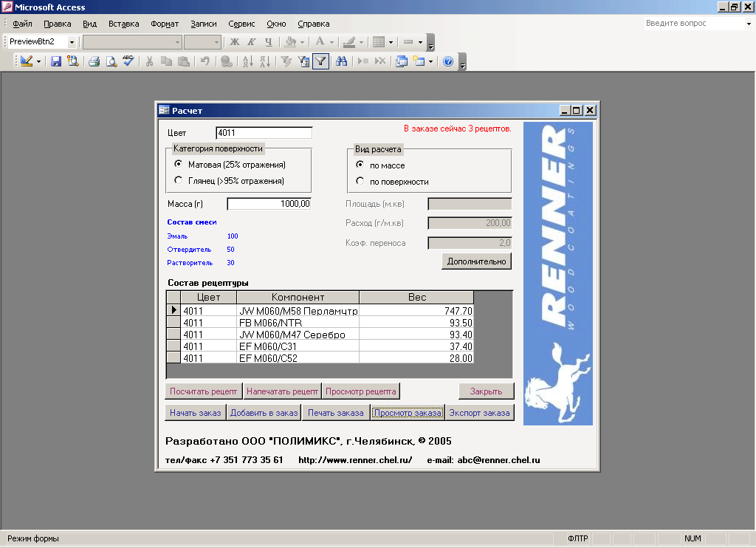The height and width of the screenshot is (548, 756).
Task: Select the Глянец (>95% отражения) option
Action: click(179, 180)
